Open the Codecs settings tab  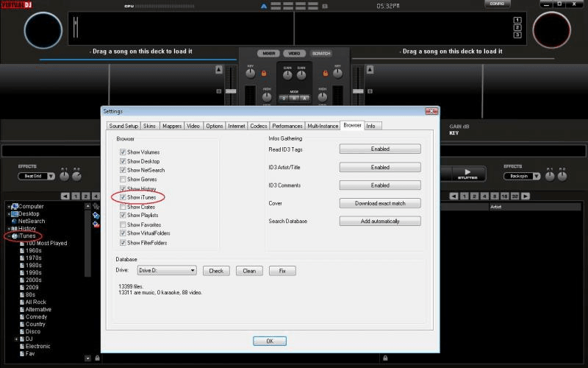258,126
